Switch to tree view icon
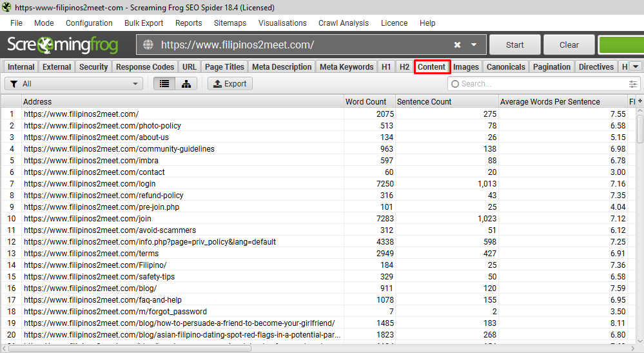This screenshot has height=353, width=644. click(x=186, y=84)
